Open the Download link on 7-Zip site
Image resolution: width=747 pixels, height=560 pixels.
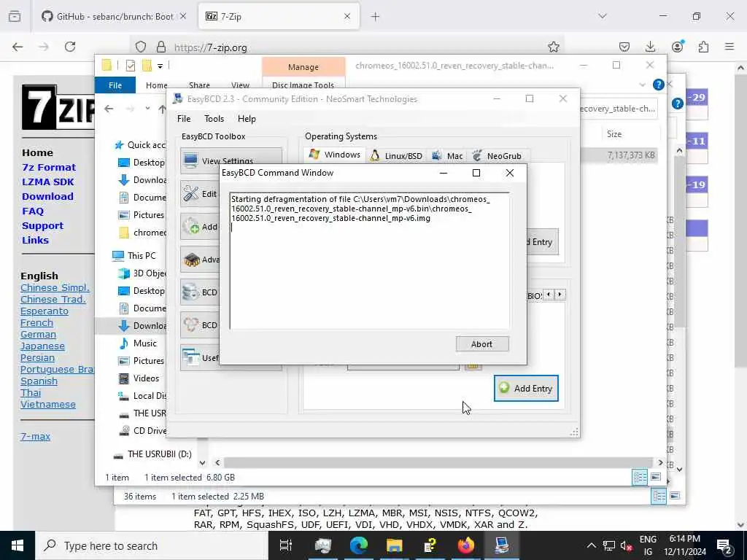point(47,196)
